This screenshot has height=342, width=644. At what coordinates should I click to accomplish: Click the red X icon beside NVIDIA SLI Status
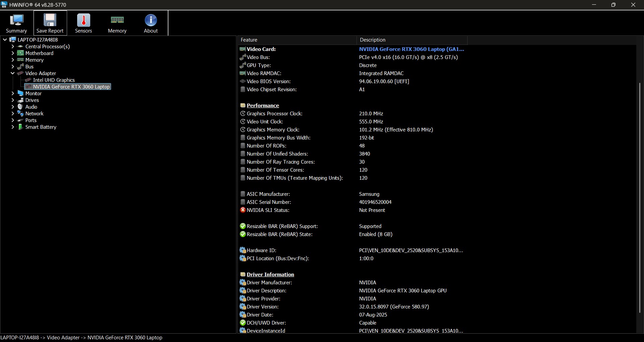click(243, 210)
